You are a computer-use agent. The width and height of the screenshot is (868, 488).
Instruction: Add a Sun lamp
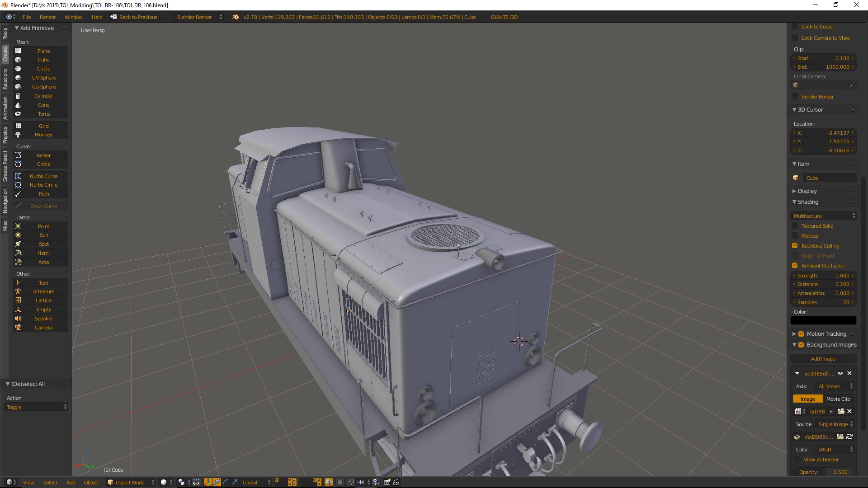point(43,235)
